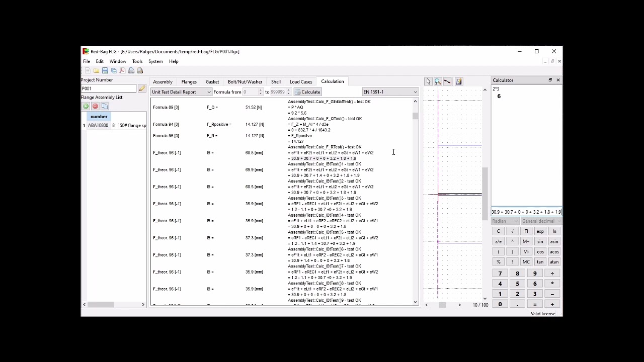Save project with the floppy disk icon

105,71
